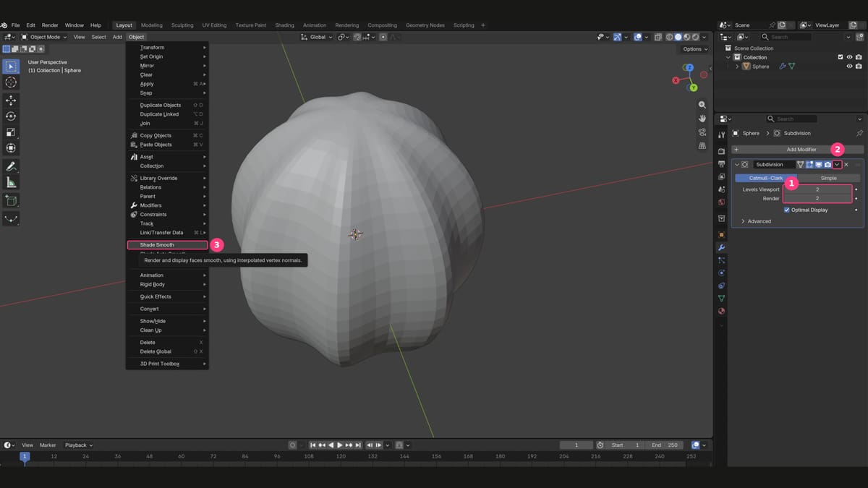868x488 pixels.
Task: Open the Render properties tab
Action: click(721, 151)
